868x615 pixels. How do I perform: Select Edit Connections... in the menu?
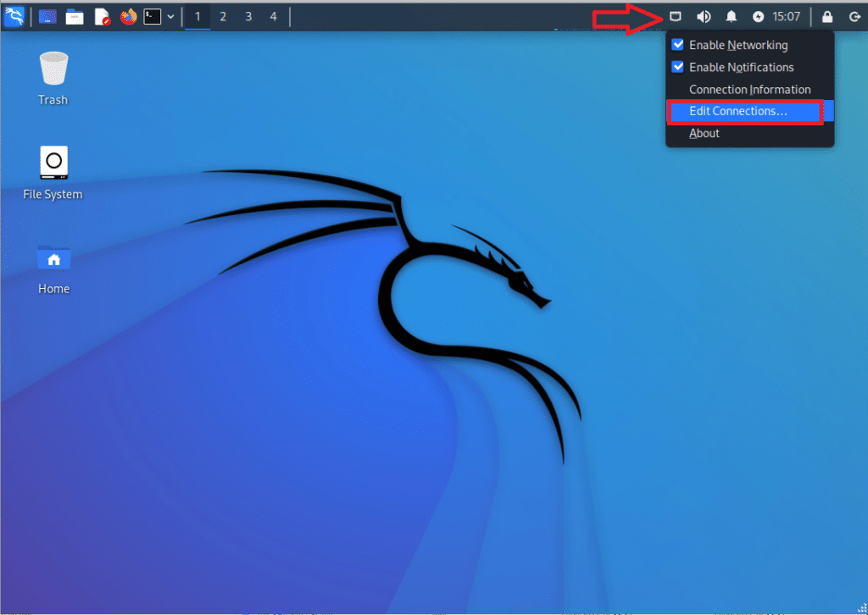click(749, 111)
